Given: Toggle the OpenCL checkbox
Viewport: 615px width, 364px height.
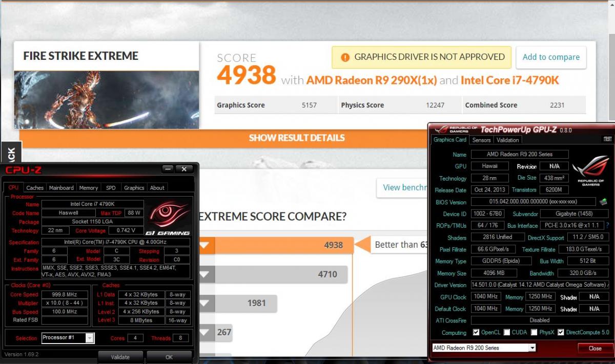Looking at the screenshot, I should [476, 332].
